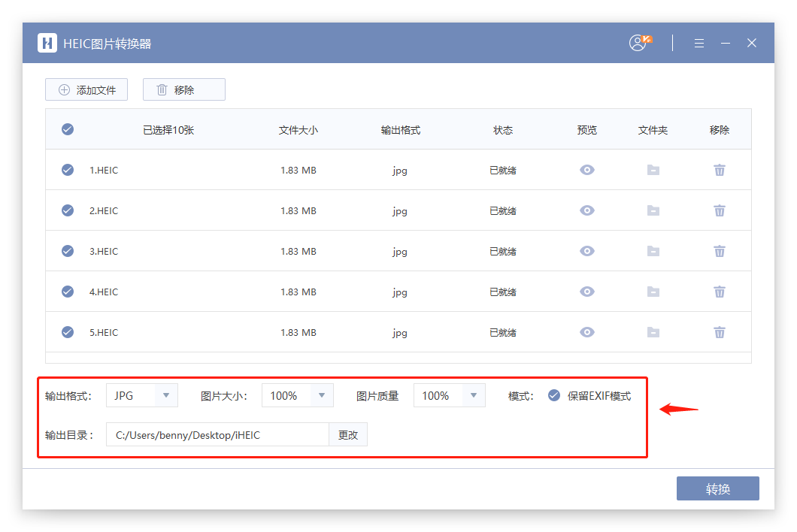Click the 输出格式 column header
This screenshot has width=797, height=532.
[x=401, y=130]
